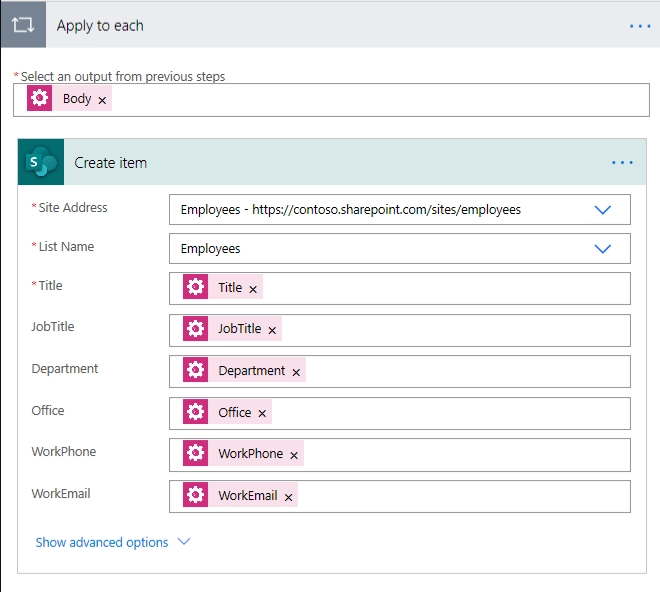This screenshot has width=660, height=592.
Task: Click the Apply to each loop icon
Action: 23,25
